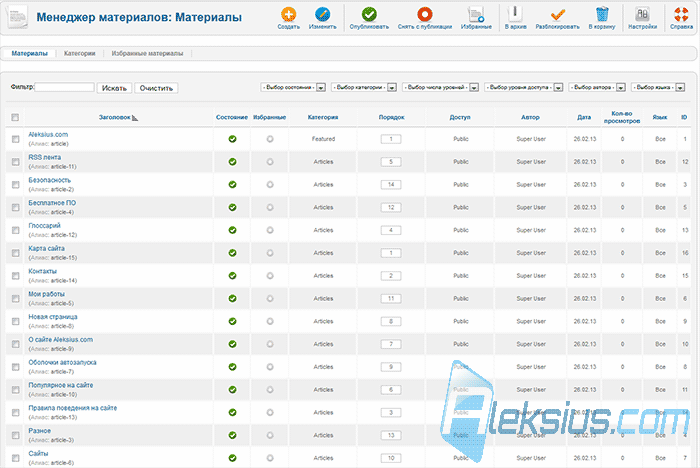Toggle published status of Глоссарий row
700x468 pixels.
(x=232, y=230)
